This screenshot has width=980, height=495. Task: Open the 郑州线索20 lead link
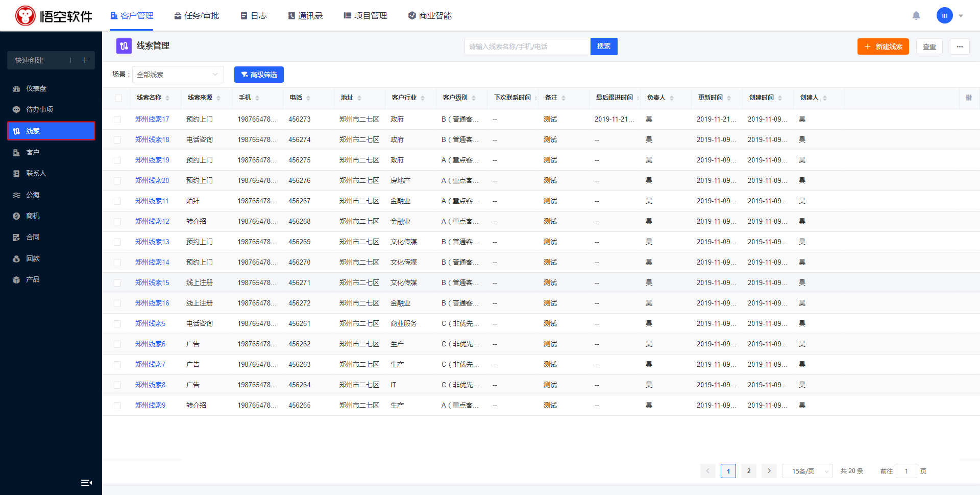[152, 180]
